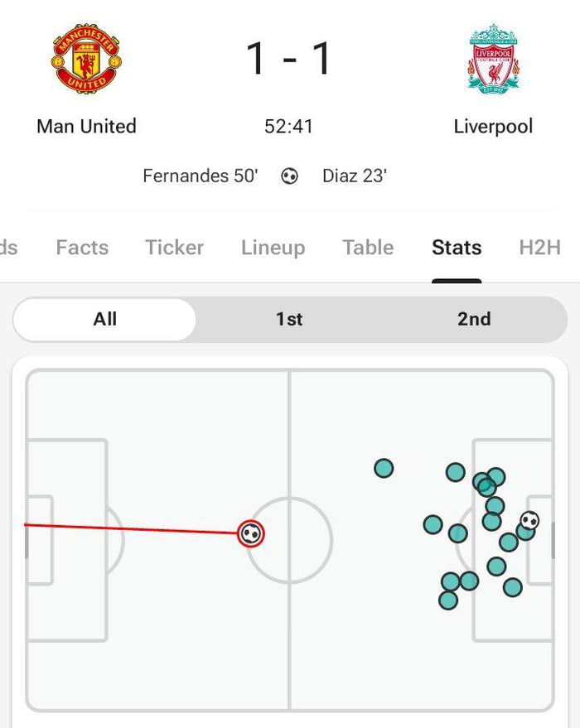Image resolution: width=580 pixels, height=728 pixels.
Task: Open the Ticker section
Action: pyautogui.click(x=174, y=247)
